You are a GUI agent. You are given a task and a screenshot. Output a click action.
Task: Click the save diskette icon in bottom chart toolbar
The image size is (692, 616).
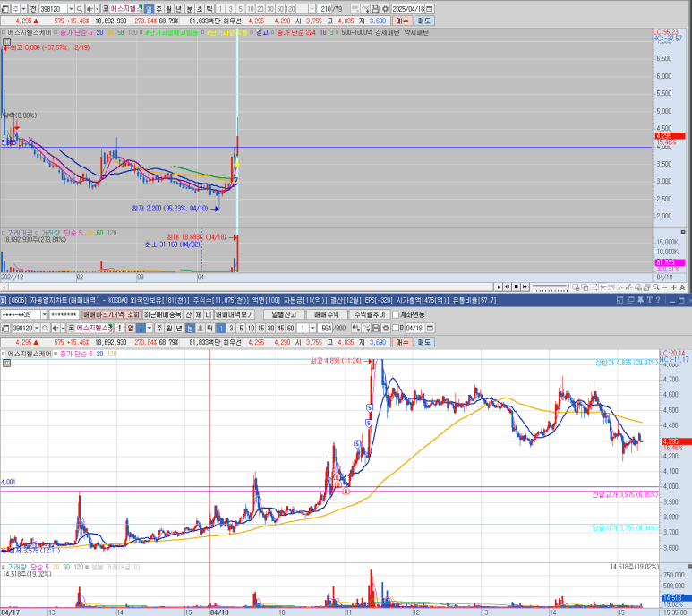click(x=376, y=329)
